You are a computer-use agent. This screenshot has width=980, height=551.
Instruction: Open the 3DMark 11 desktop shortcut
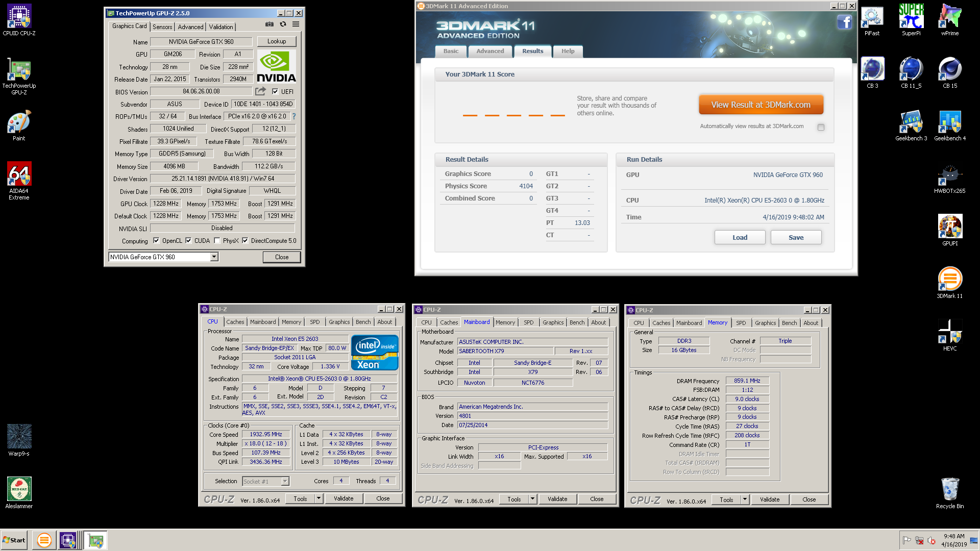[949, 282]
